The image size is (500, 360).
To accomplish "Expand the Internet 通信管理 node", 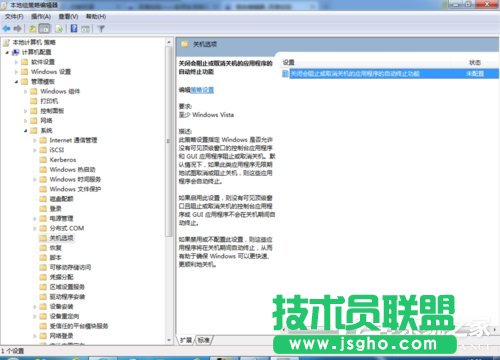I will pyautogui.click(x=35, y=140).
